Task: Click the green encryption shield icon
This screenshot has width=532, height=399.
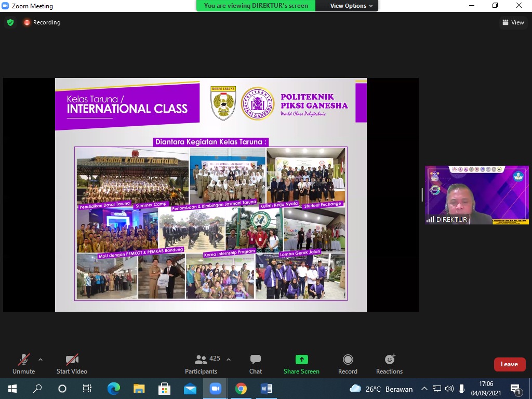Action: click(x=10, y=22)
